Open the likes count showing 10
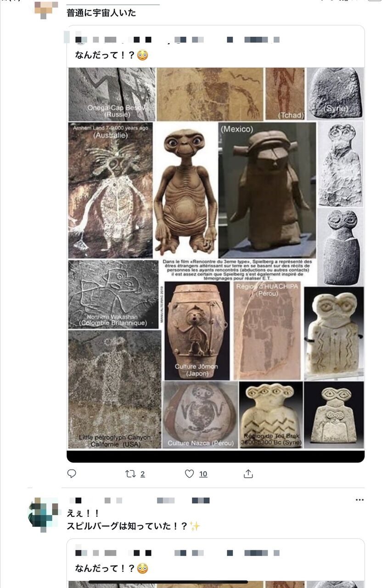Screen dimensions: 392x588 (x=203, y=474)
